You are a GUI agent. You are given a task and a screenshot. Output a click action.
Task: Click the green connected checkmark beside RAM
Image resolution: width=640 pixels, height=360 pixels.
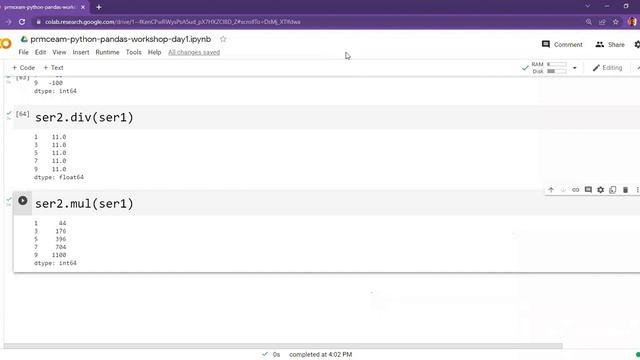click(525, 68)
